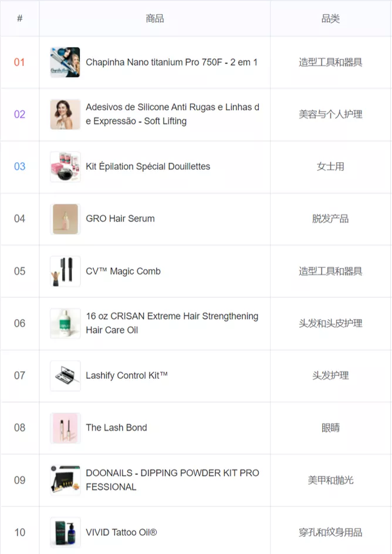Click the Adesivos de Silicone product image

click(x=65, y=114)
